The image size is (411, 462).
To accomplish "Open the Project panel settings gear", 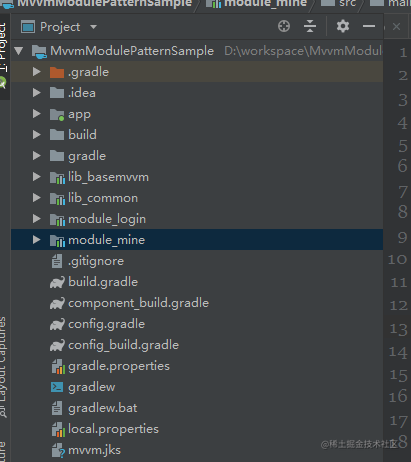I will 343,26.
